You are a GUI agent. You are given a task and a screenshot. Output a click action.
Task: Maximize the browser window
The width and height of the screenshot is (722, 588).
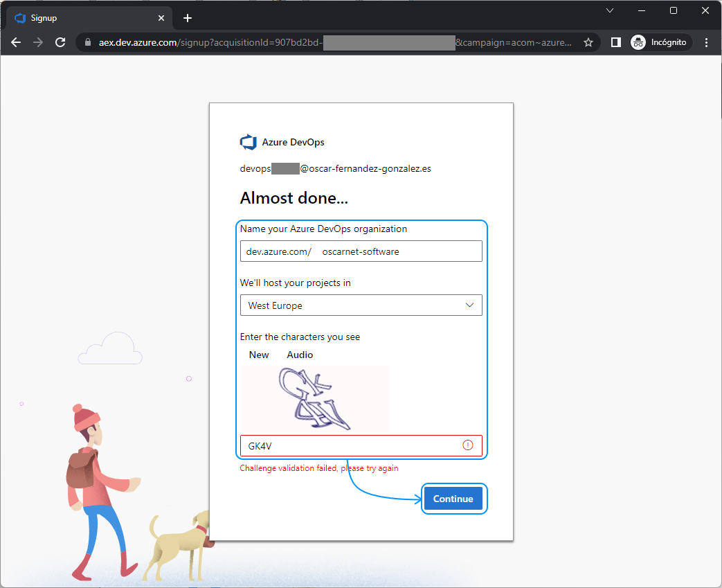[673, 10]
